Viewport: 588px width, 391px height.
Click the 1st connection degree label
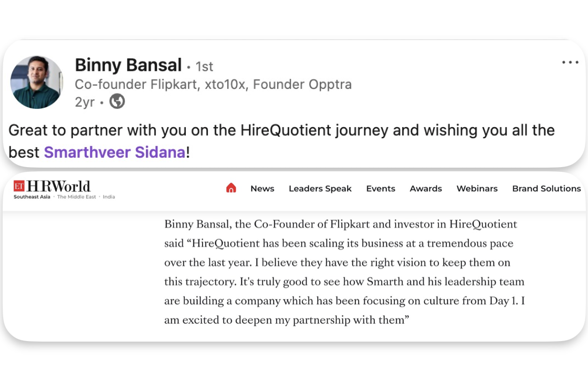coord(204,67)
